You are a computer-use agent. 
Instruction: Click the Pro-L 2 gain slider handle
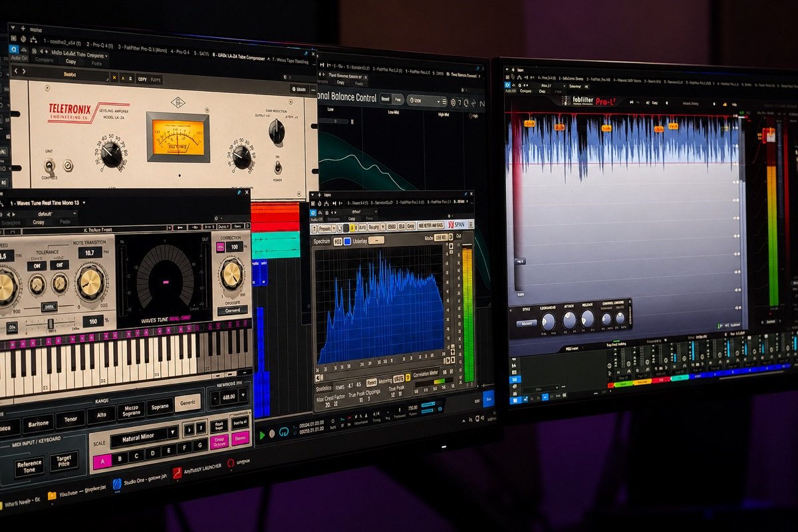[x=519, y=261]
